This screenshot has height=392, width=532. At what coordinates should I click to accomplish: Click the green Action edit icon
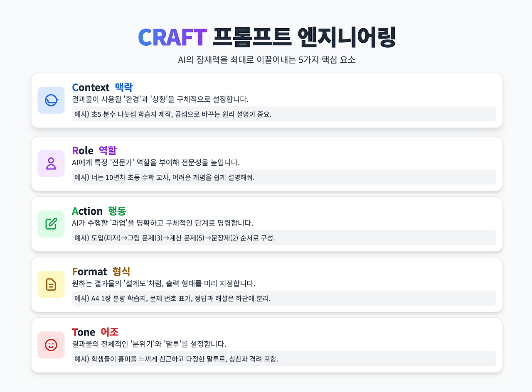click(x=51, y=224)
